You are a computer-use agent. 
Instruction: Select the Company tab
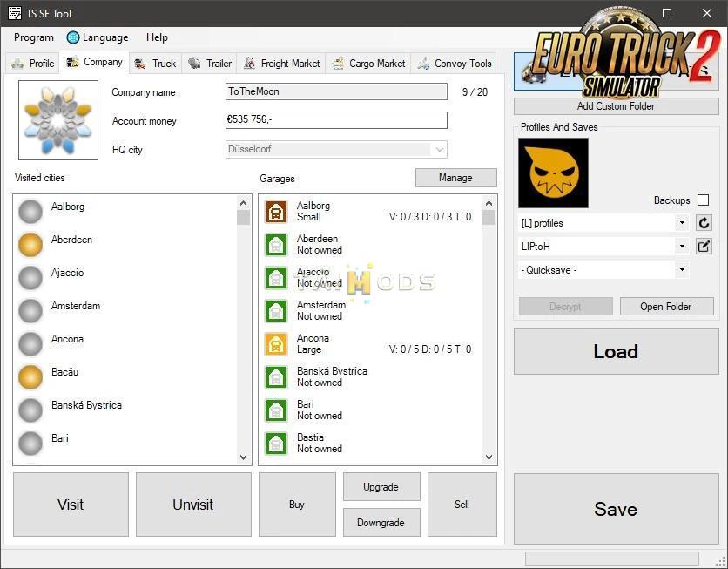94,62
